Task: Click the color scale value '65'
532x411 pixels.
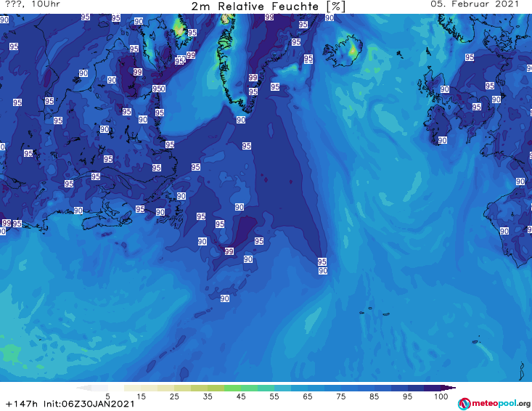Action: tap(308, 396)
